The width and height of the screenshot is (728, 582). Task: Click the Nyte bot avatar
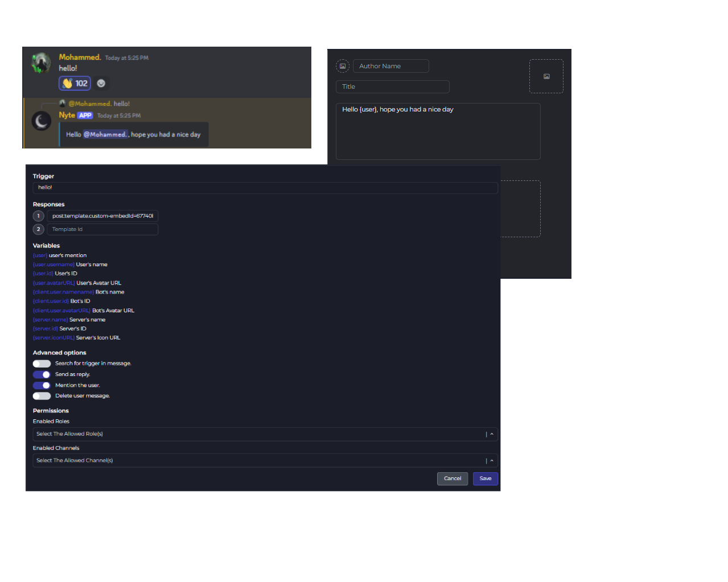[x=41, y=121]
